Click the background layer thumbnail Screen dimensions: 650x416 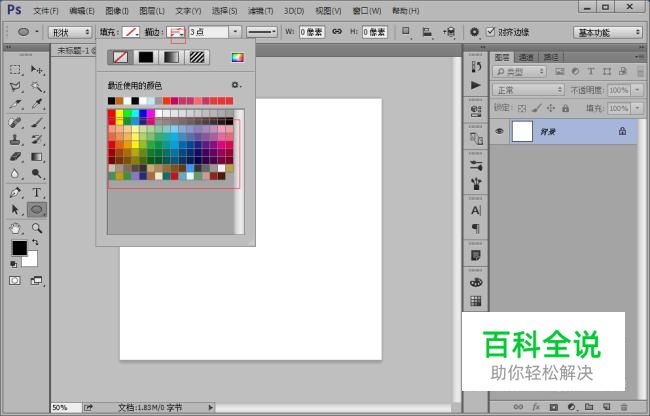(522, 131)
